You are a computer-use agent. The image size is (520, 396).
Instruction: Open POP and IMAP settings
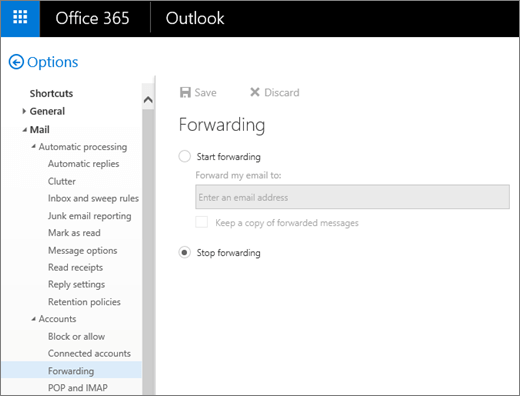coord(78,388)
